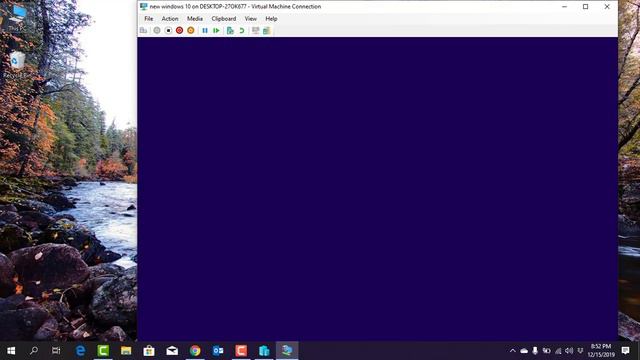Launch Microsoft Edge from the taskbar
Image resolution: width=640 pixels, height=360 pixels.
coord(80,351)
